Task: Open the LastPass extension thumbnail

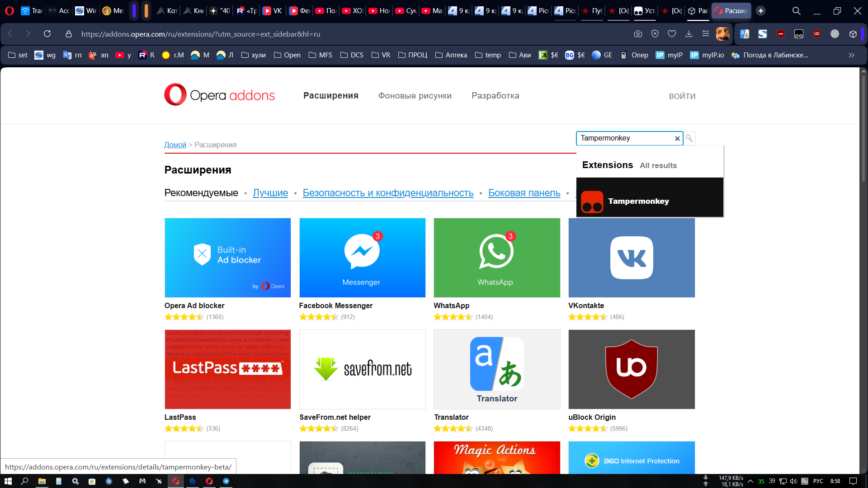Action: pyautogui.click(x=227, y=369)
